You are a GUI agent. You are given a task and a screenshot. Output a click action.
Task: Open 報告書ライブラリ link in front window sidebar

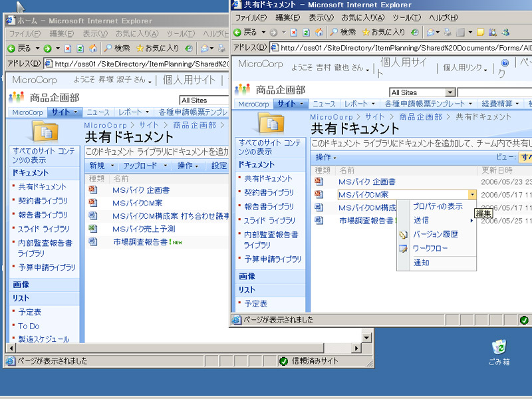click(x=269, y=207)
